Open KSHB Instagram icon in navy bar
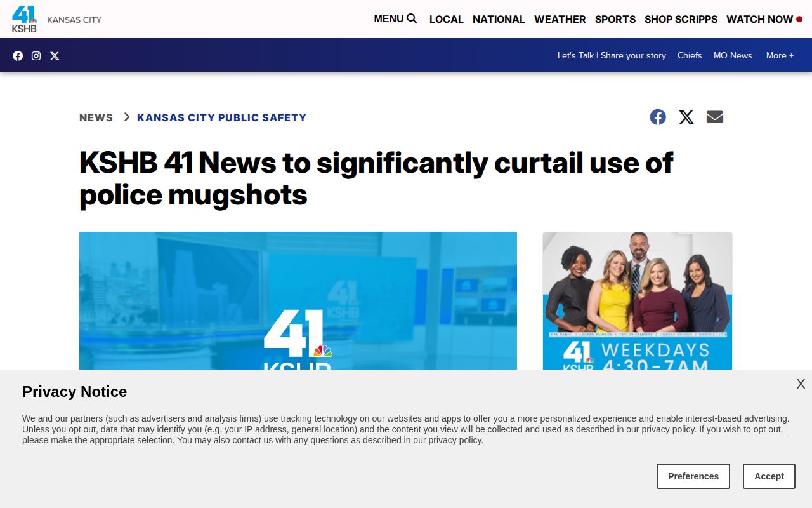Image resolution: width=812 pixels, height=508 pixels. point(36,56)
